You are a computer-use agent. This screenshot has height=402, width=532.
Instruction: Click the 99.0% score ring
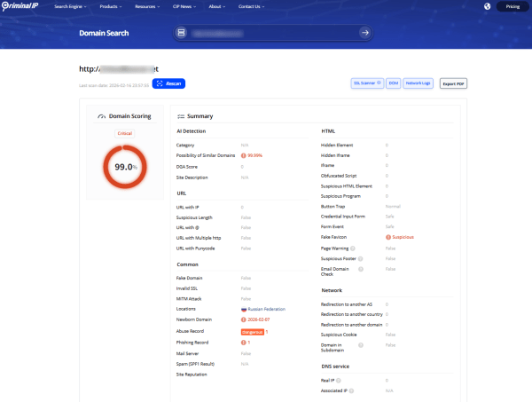click(125, 167)
